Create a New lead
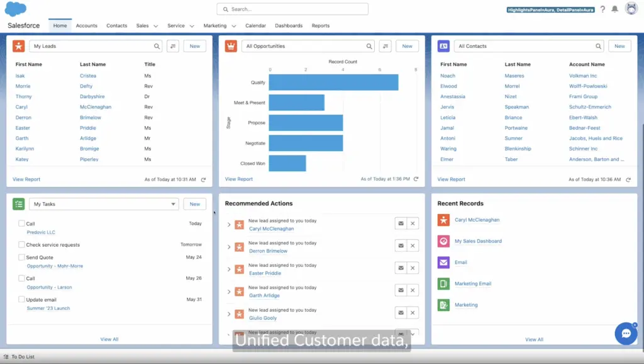Viewport: 644px width, 364px height. (195, 46)
